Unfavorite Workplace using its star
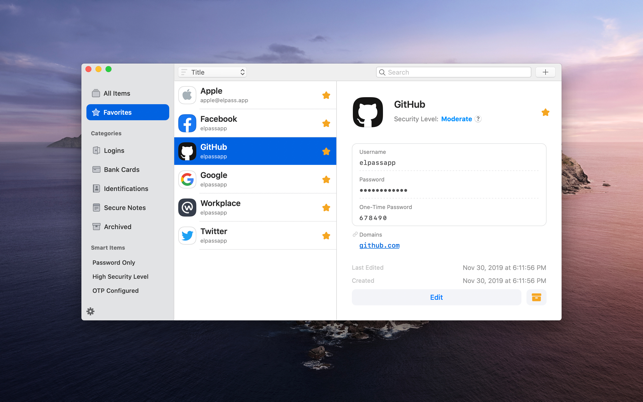The width and height of the screenshot is (643, 402). point(326,208)
